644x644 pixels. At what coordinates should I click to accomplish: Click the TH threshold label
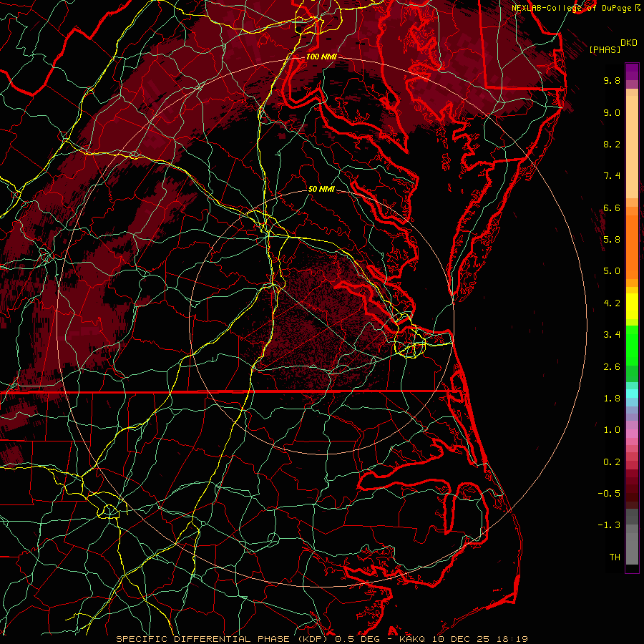pos(615,557)
